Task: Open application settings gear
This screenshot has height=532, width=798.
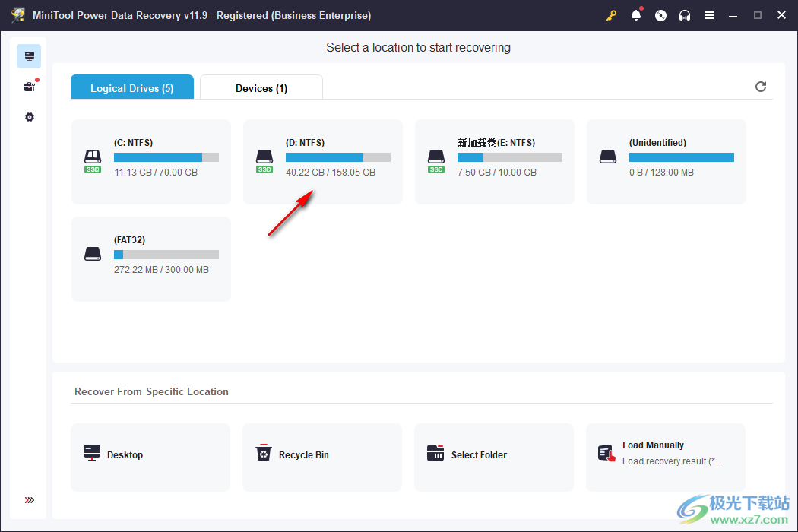Action: click(29, 116)
